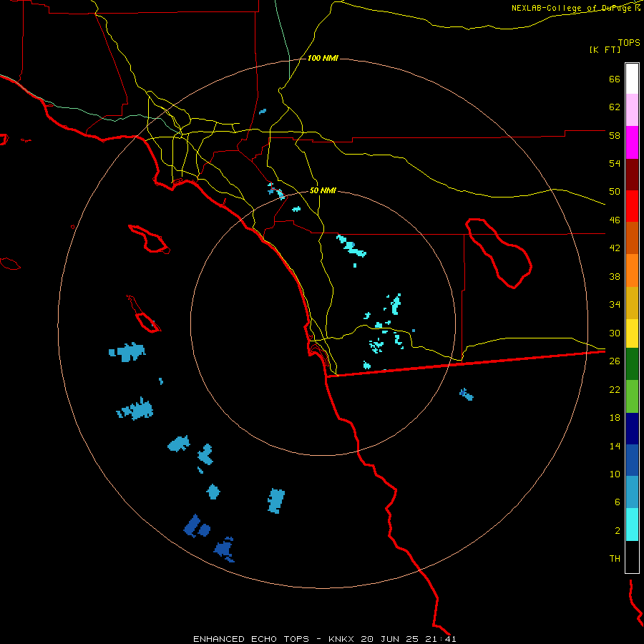
Task: Click the '[K FT]' units label
Action: pyautogui.click(x=605, y=49)
